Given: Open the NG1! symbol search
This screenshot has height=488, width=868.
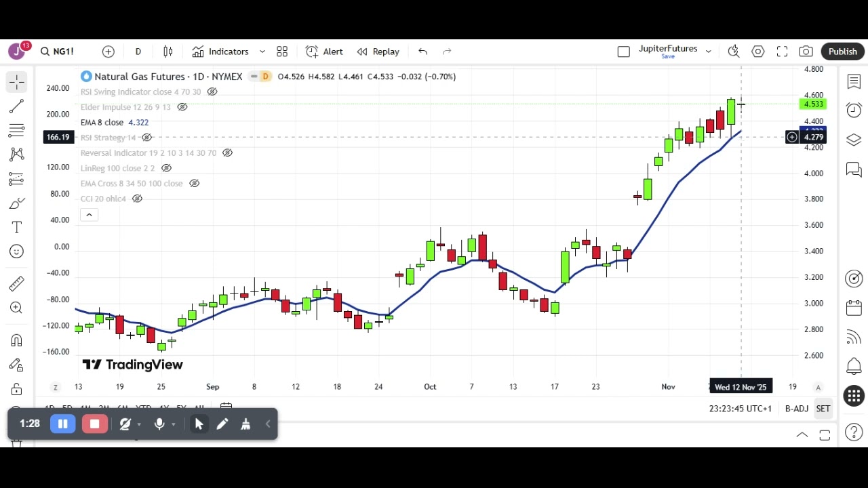Looking at the screenshot, I should (x=57, y=52).
